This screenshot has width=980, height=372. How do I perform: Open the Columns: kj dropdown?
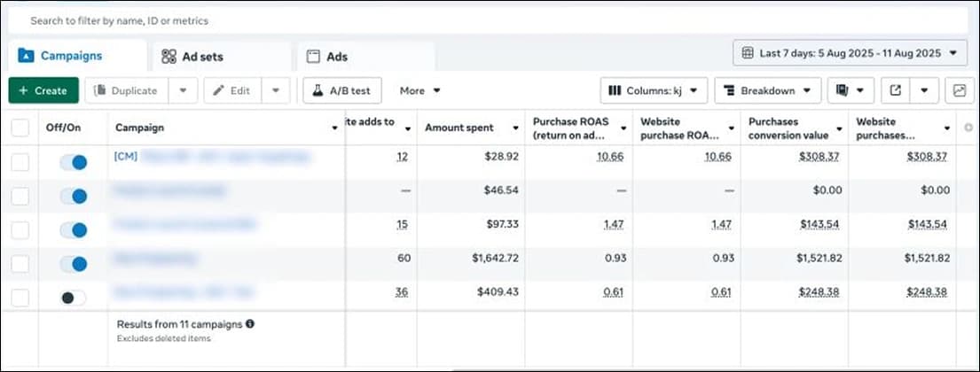point(654,90)
